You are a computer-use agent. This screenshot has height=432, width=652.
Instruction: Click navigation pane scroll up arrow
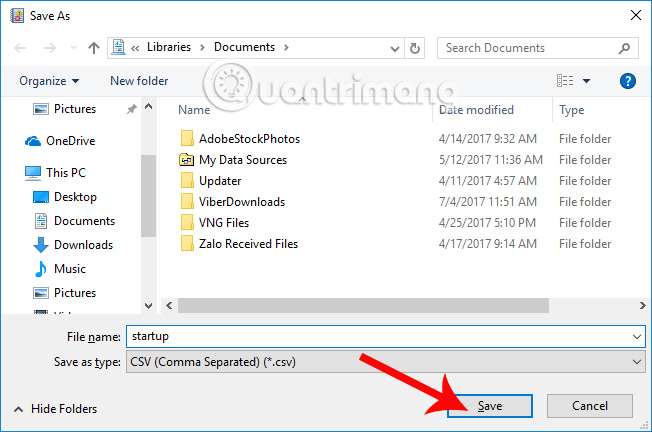148,106
